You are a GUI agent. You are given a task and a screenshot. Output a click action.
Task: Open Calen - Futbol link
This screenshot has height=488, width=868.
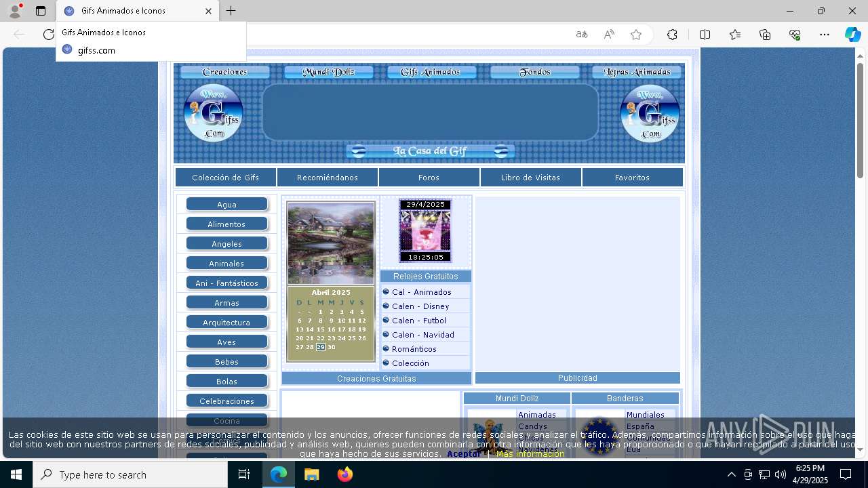click(419, 321)
